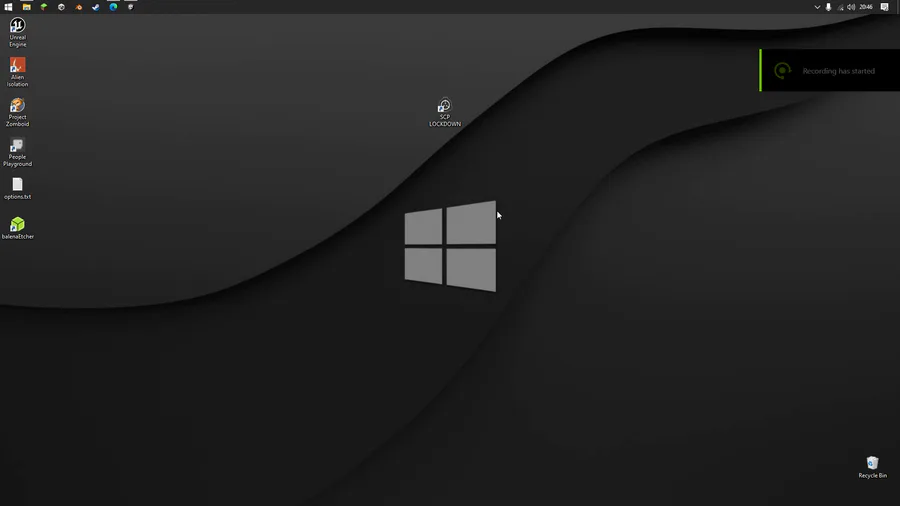Select the Recycle Bin icon
This screenshot has height=506, width=900.
click(x=872, y=467)
